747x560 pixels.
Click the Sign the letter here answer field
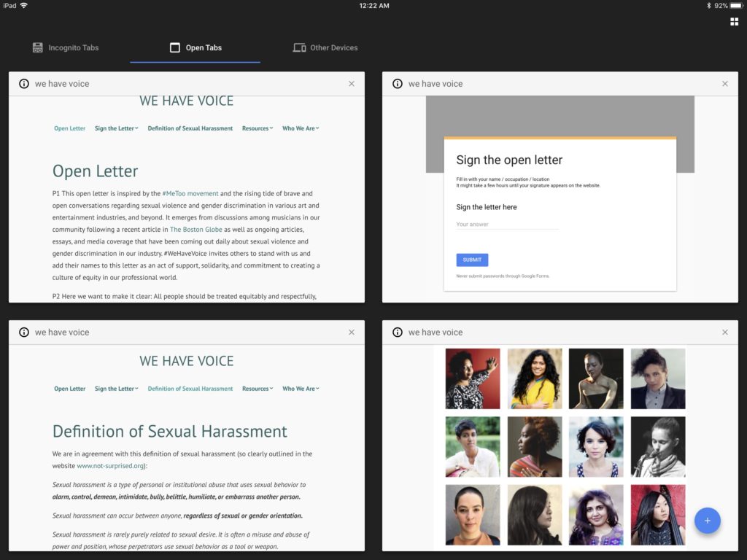[x=508, y=225]
